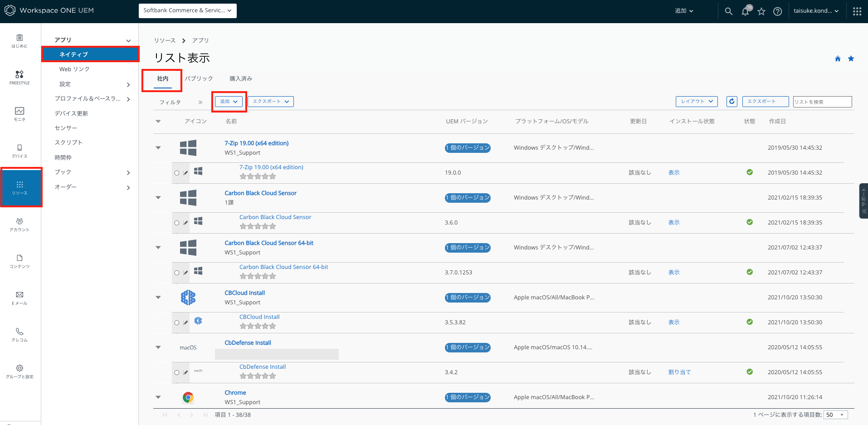Image resolution: width=868 pixels, height=425 pixels.
Task: Click the home icon near page title
Action: pyautogui.click(x=838, y=59)
